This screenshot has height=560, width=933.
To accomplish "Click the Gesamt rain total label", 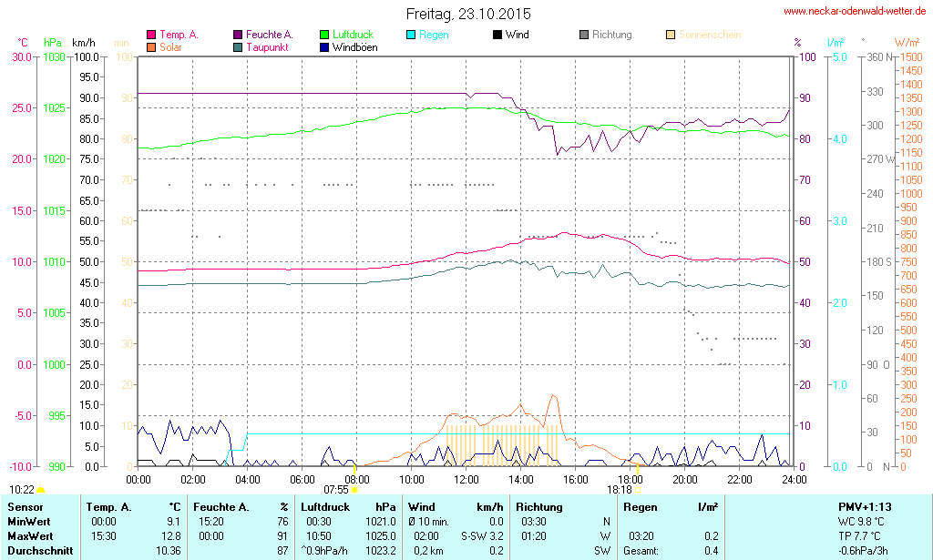I will (x=639, y=551).
